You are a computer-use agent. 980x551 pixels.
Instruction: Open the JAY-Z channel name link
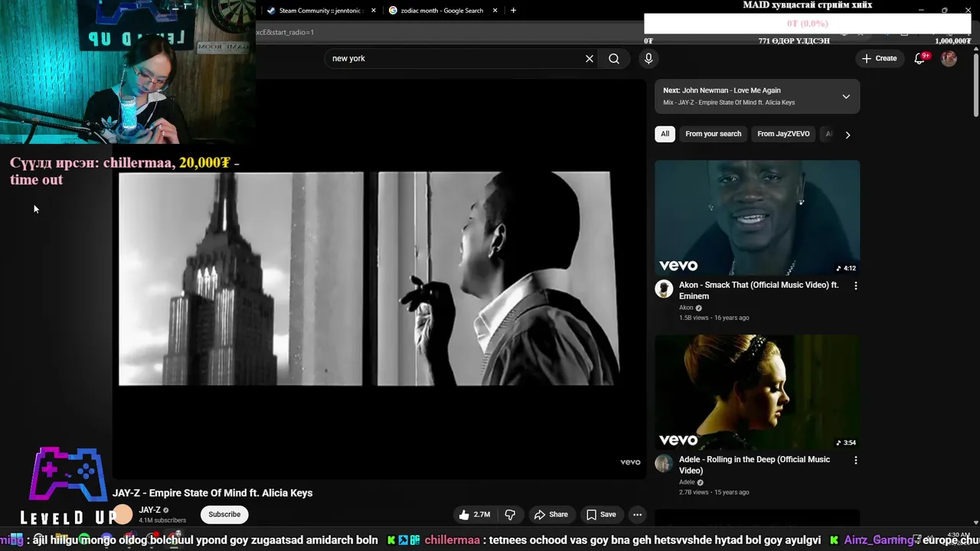click(x=149, y=510)
